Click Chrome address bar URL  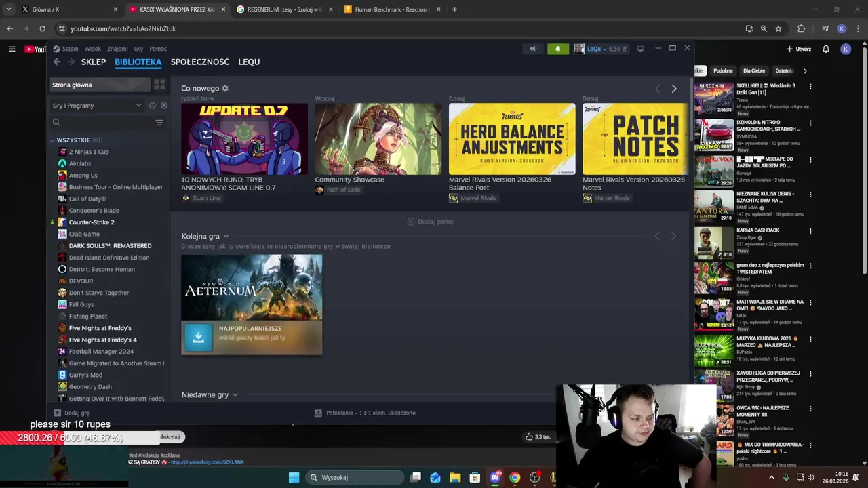(x=123, y=28)
